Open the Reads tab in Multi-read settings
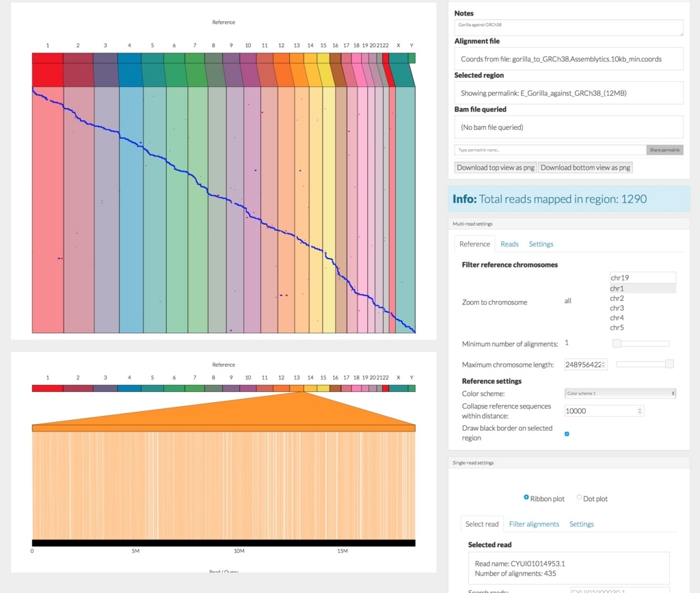 (509, 243)
